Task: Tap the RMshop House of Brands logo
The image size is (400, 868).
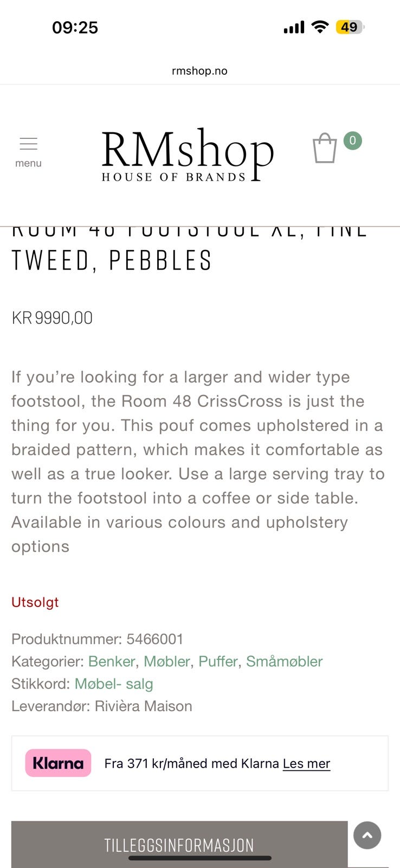Action: coord(187,155)
